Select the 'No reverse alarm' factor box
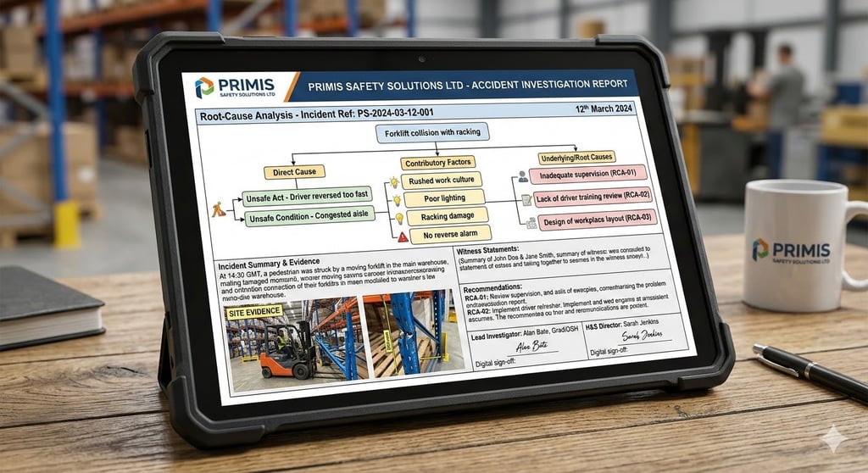The height and width of the screenshot is (473, 868). [450, 234]
